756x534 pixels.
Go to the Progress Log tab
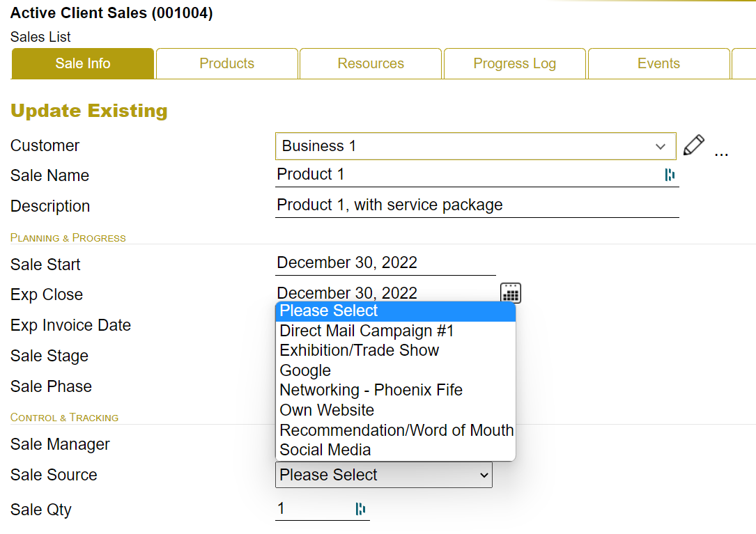[514, 63]
